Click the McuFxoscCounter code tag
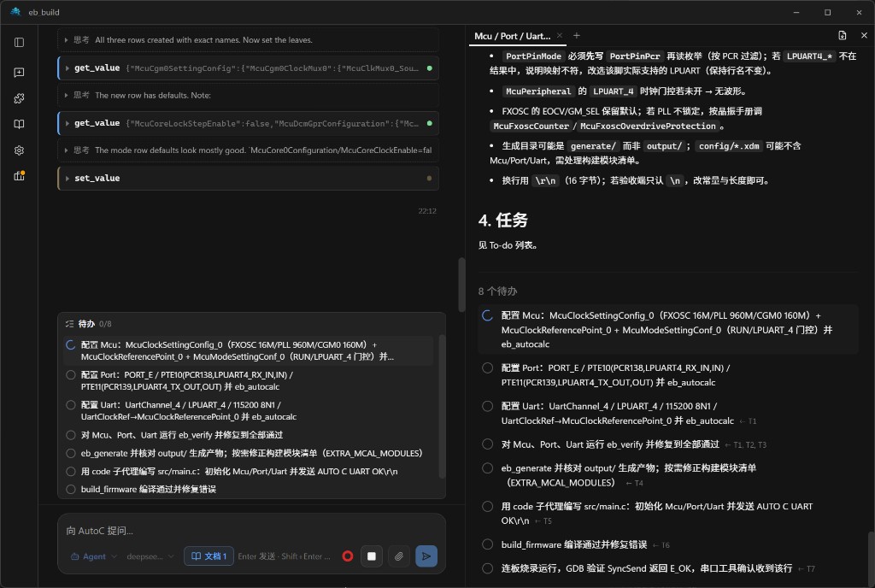Screen dimensions: 875x588 tap(531, 126)
